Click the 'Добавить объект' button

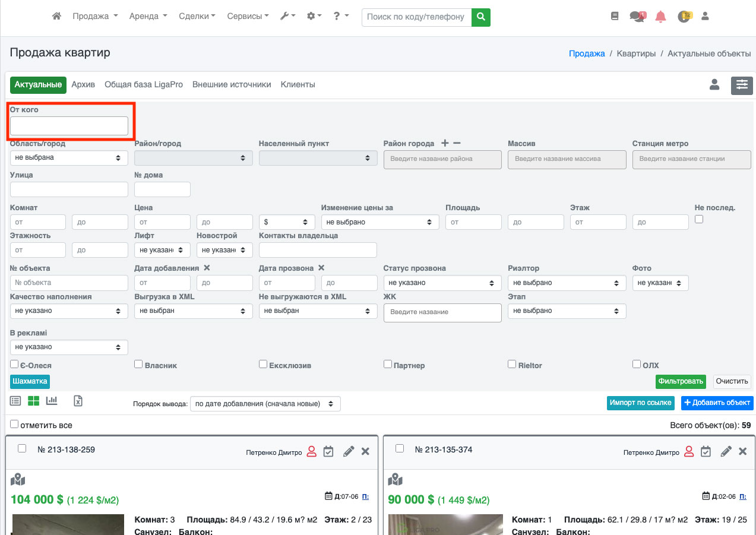click(x=717, y=403)
